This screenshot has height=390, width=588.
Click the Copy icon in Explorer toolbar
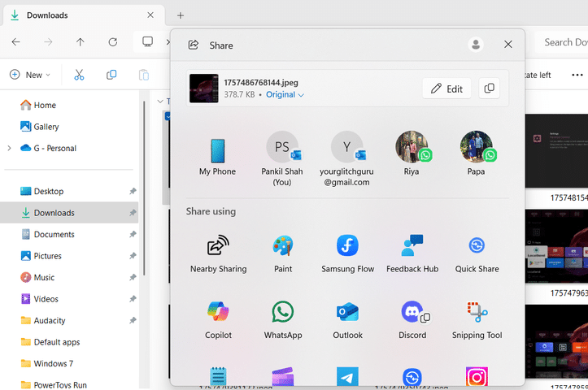point(111,75)
